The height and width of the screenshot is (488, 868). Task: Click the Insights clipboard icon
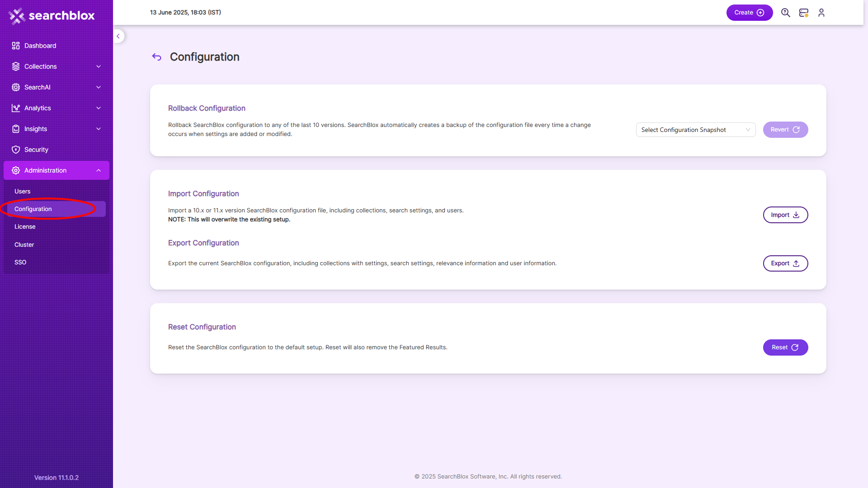click(x=16, y=129)
